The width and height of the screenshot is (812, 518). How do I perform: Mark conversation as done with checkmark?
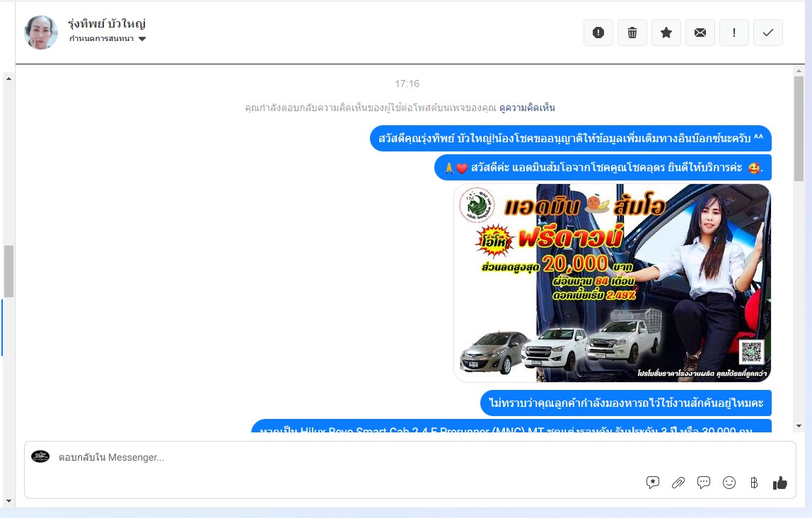click(768, 33)
